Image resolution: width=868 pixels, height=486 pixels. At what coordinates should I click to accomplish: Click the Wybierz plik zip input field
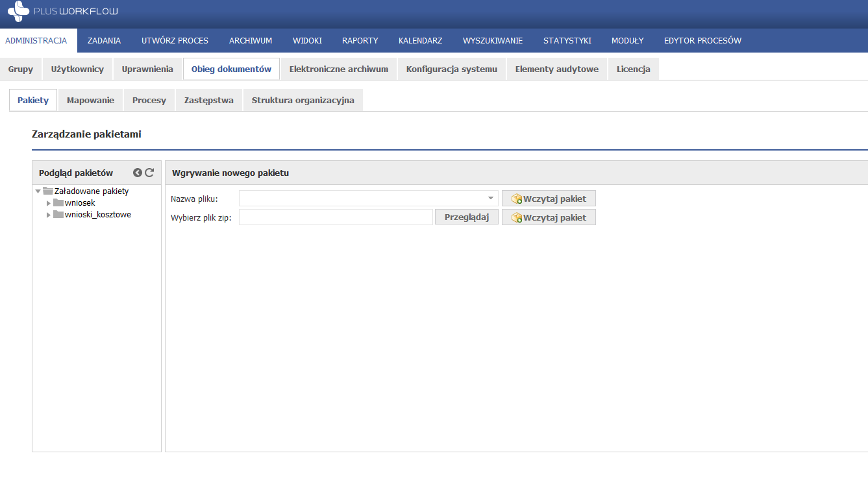click(336, 217)
